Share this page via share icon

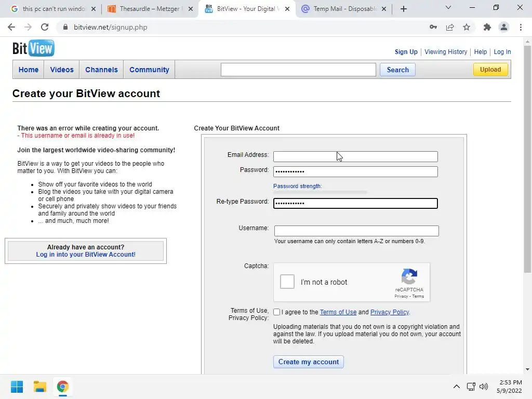click(x=450, y=27)
